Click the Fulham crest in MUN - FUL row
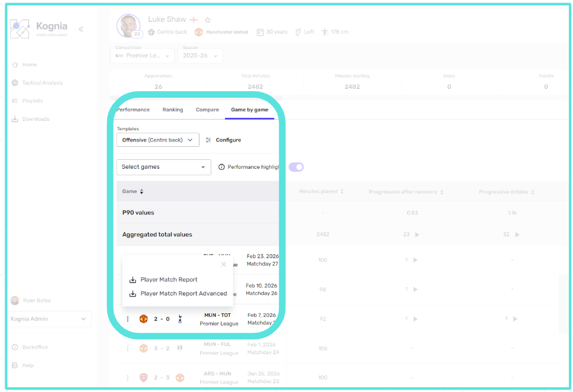Screen dimensions: 573x392 pyautogui.click(x=180, y=348)
